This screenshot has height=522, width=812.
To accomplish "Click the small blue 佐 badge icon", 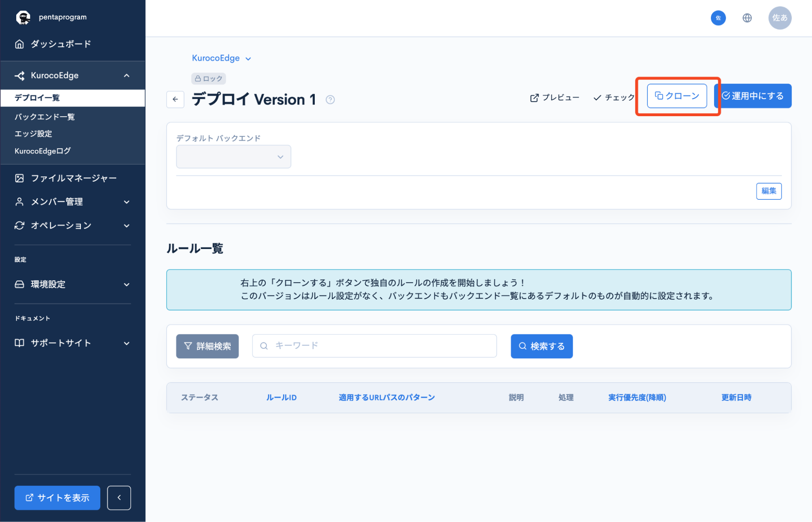I will (x=718, y=18).
